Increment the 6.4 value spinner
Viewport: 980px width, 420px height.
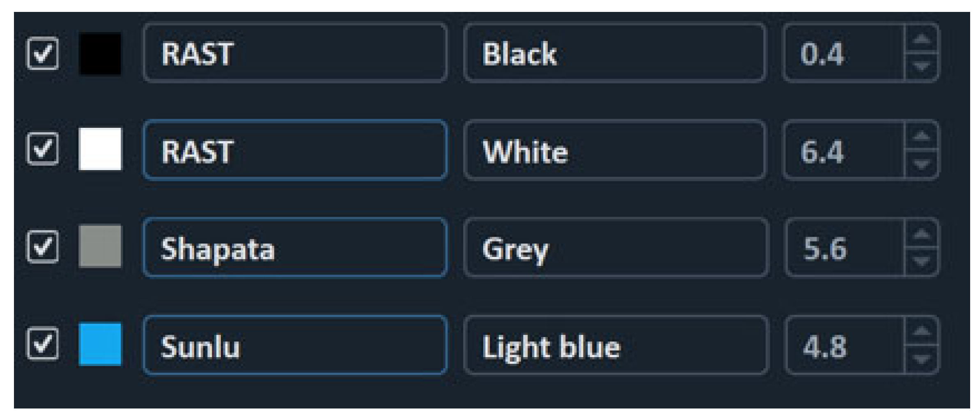(922, 136)
